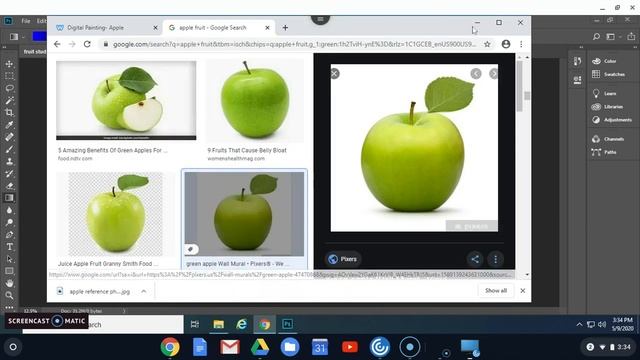Visit the Pixers source link
Viewport: 640px width, 360px height.
pyautogui.click(x=343, y=259)
